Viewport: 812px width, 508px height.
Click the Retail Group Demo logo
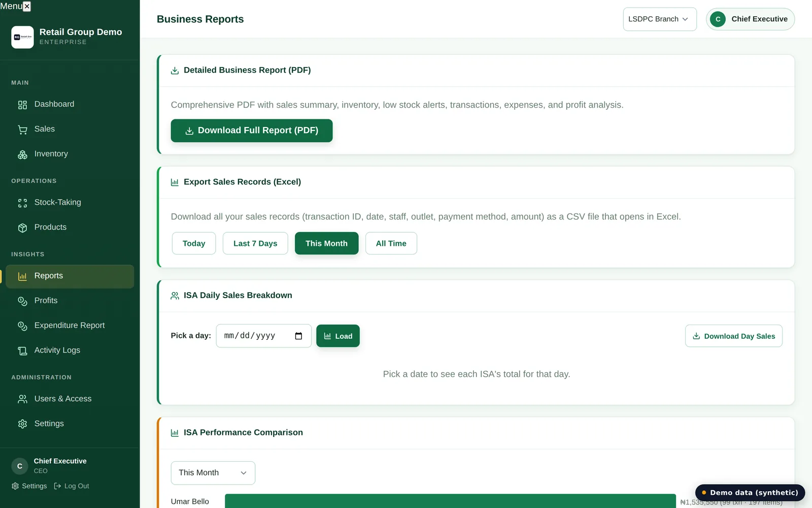tap(22, 37)
